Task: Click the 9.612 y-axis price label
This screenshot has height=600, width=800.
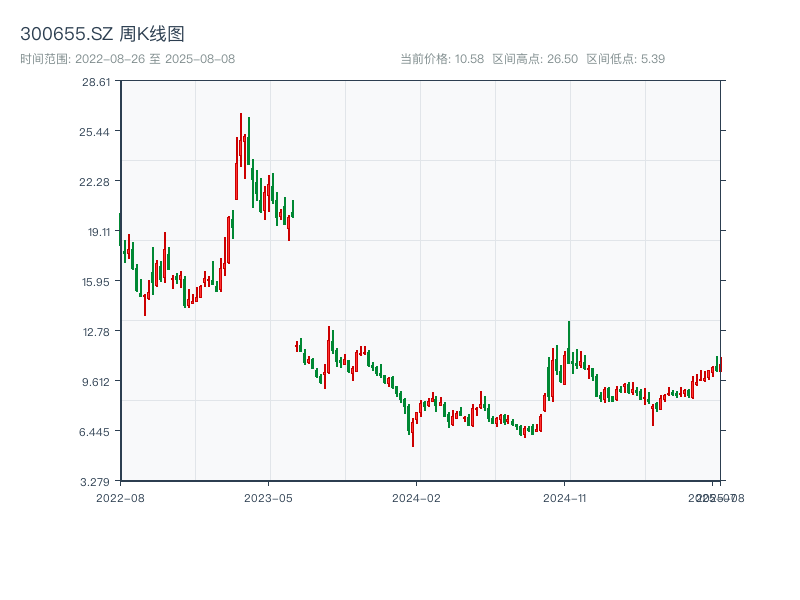Action: click(96, 382)
